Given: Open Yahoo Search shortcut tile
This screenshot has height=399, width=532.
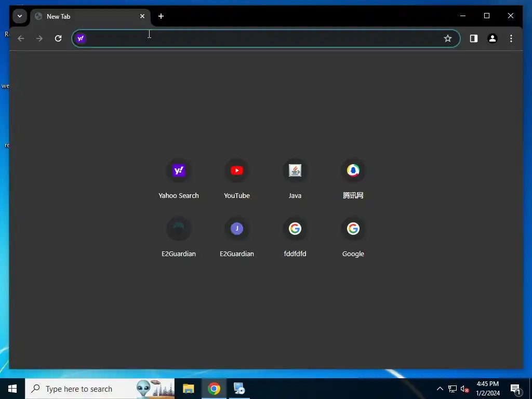Looking at the screenshot, I should (x=179, y=179).
